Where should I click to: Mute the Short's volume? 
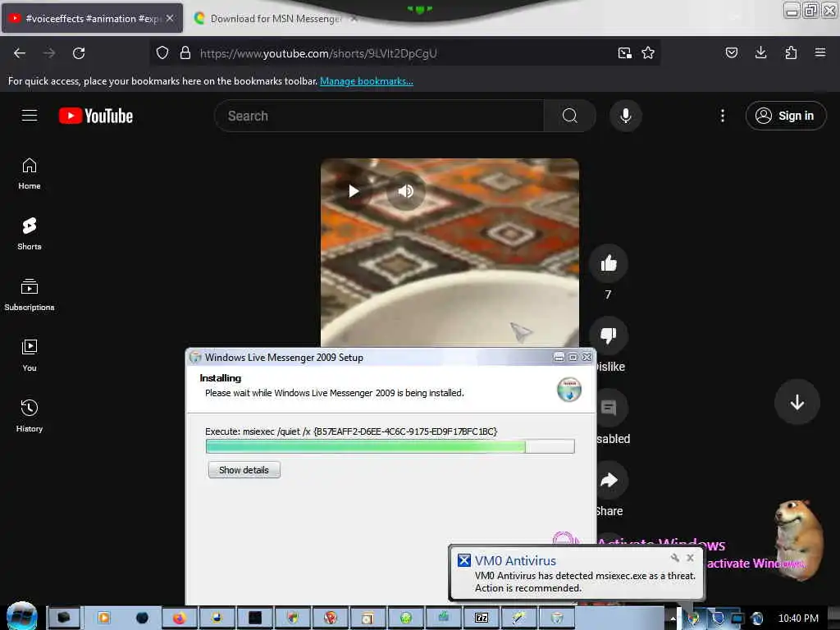(x=405, y=191)
